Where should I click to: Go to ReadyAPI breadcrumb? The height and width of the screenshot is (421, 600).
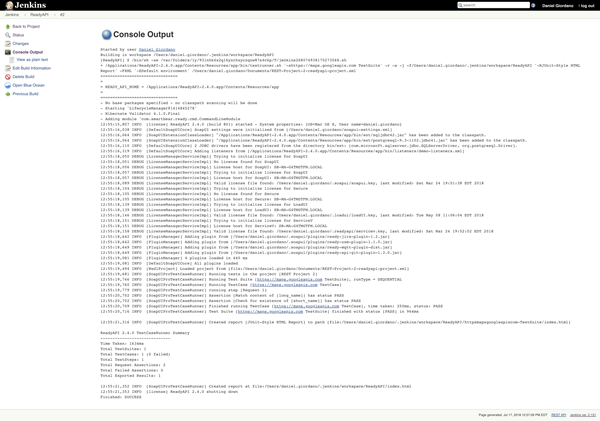coord(39,15)
